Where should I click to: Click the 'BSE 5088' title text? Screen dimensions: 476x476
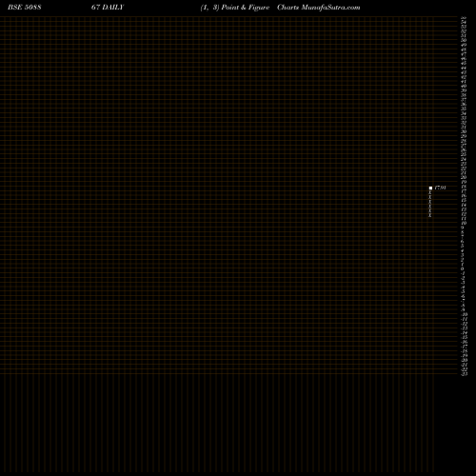[x=25, y=8]
